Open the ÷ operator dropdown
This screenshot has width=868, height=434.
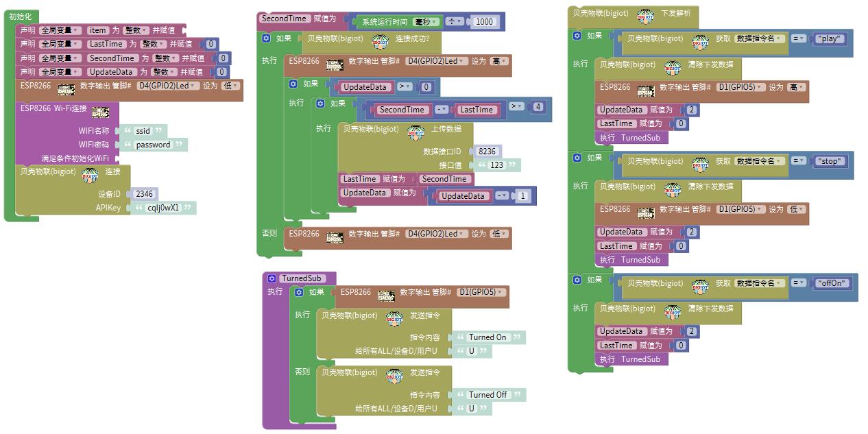point(455,21)
